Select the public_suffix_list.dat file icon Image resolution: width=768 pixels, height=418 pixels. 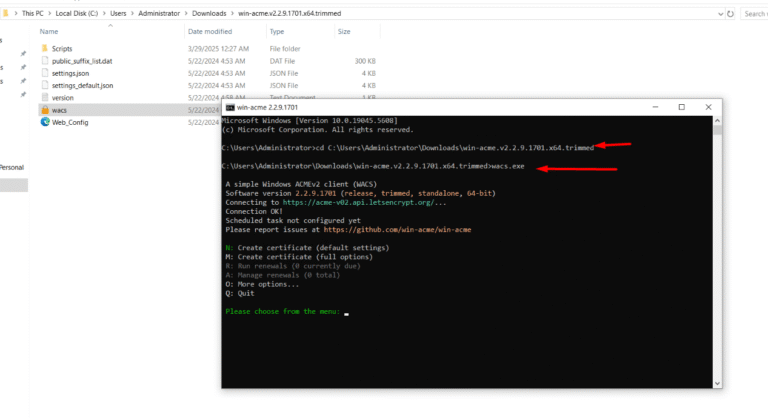(45, 61)
